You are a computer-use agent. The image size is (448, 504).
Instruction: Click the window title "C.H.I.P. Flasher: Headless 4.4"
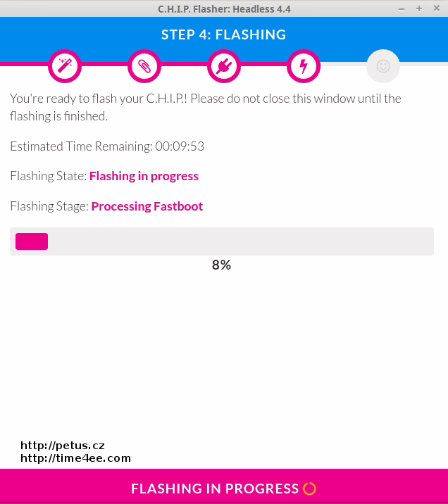[223, 8]
